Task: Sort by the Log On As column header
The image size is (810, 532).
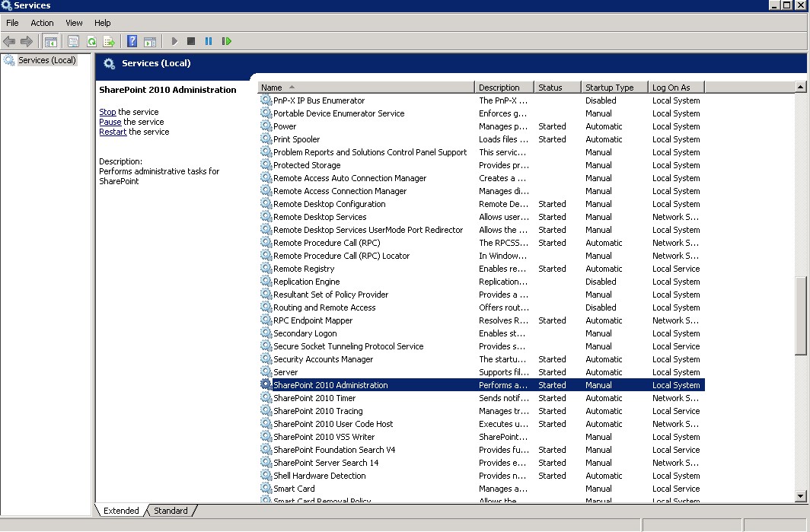Action: click(676, 88)
